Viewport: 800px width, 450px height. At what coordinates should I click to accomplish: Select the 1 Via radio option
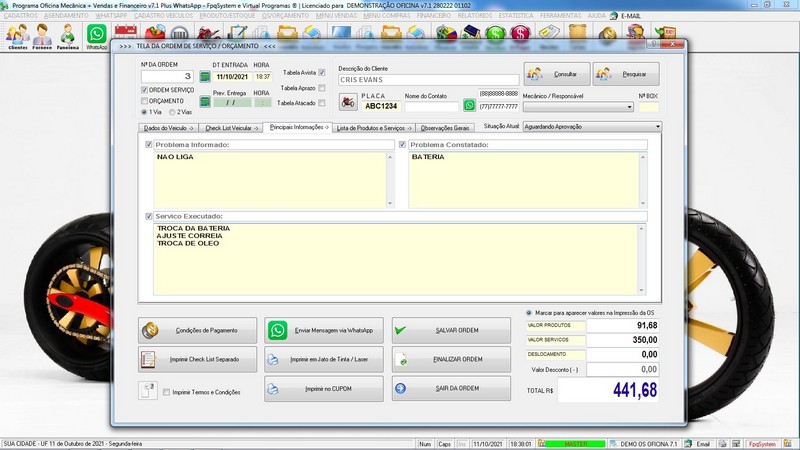(x=144, y=112)
